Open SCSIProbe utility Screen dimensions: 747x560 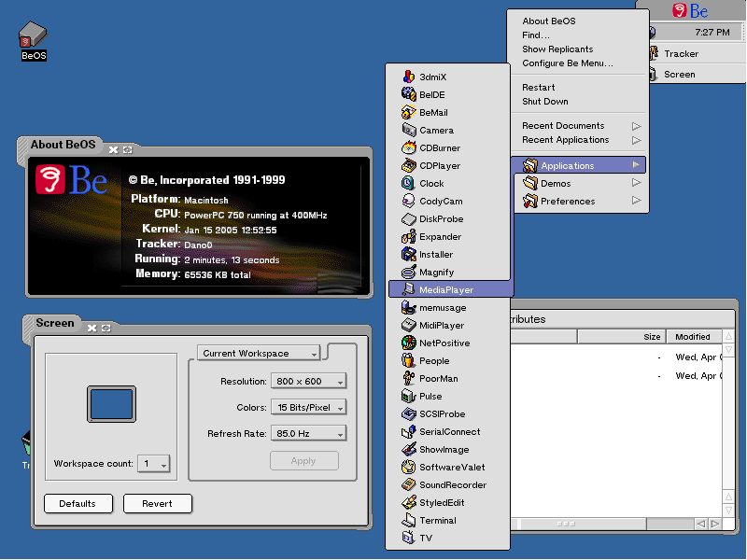[x=447, y=413]
